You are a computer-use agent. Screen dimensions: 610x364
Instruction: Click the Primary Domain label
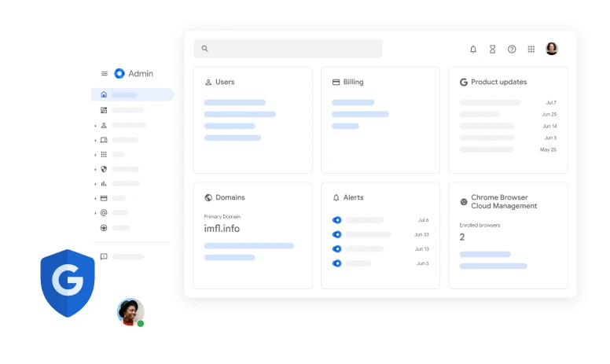click(222, 217)
